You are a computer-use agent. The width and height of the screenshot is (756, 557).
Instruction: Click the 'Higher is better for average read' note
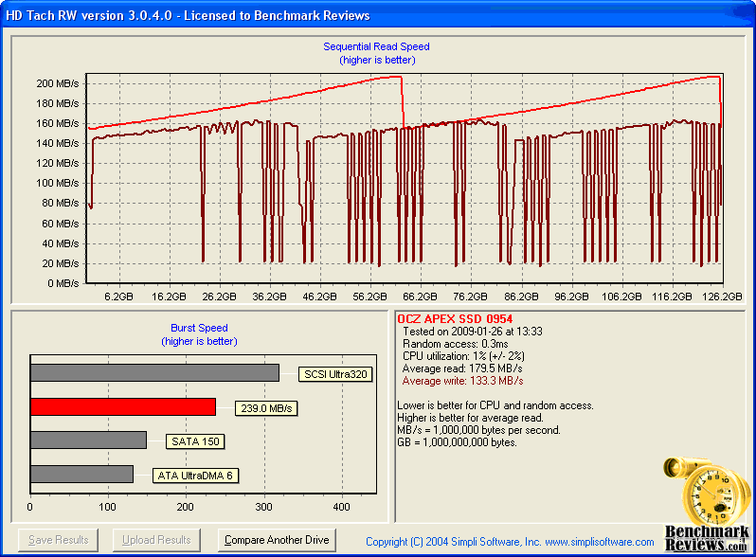[x=470, y=418]
